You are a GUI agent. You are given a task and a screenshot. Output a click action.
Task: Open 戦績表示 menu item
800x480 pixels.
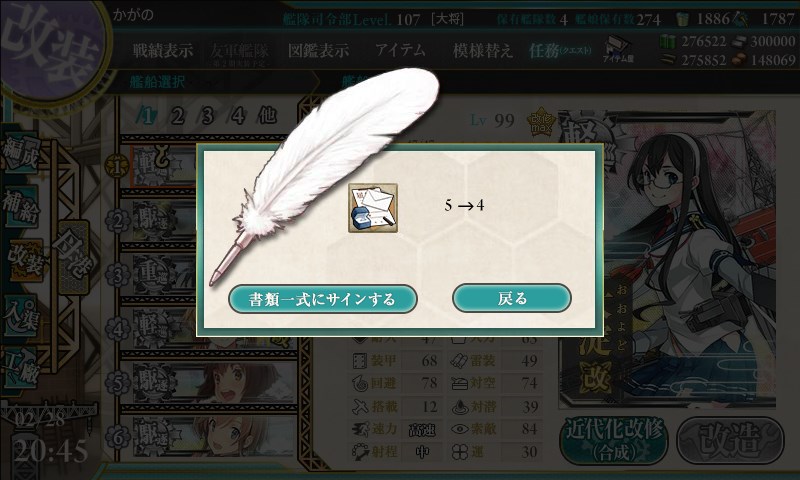163,50
